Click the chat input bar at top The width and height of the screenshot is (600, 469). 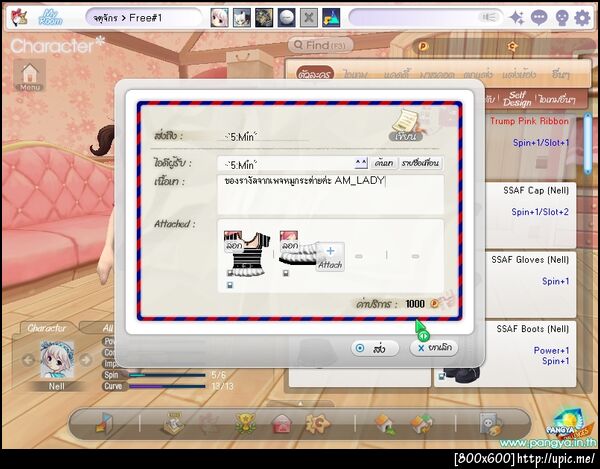coord(426,18)
